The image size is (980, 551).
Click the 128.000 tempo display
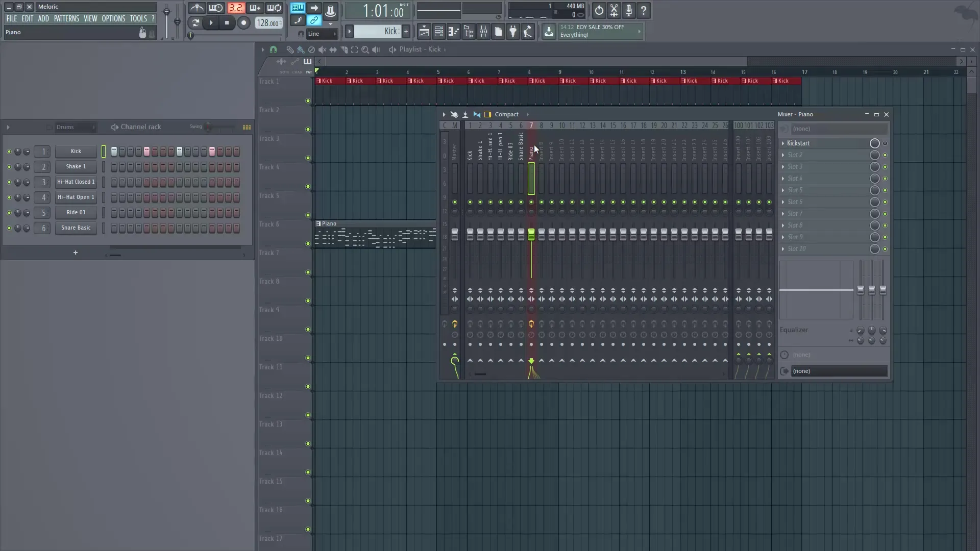(268, 23)
